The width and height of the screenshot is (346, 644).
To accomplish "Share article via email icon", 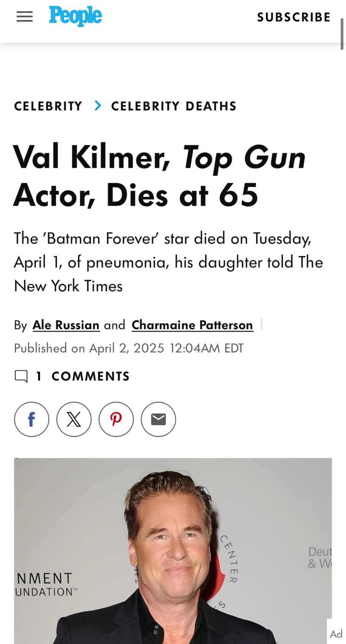I will 158,419.
